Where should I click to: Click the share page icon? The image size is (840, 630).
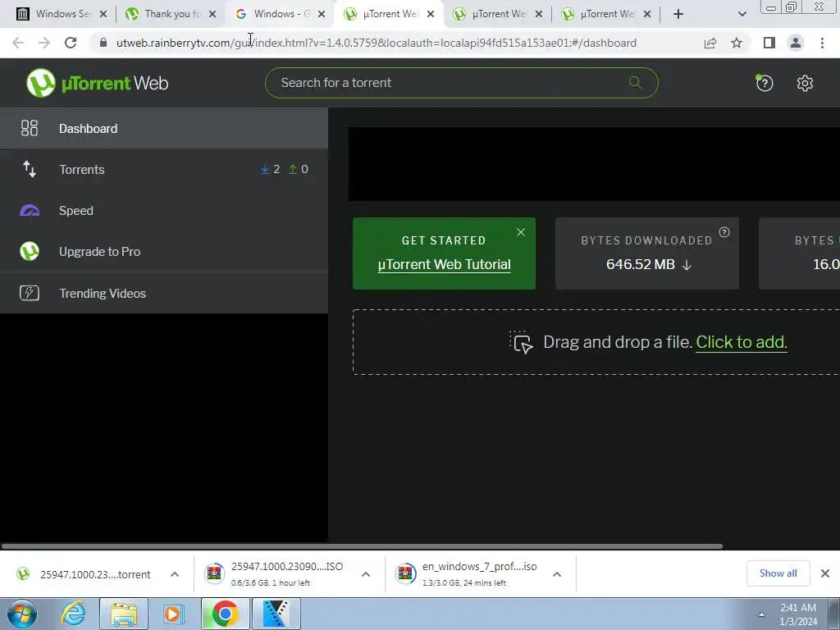[x=710, y=43]
